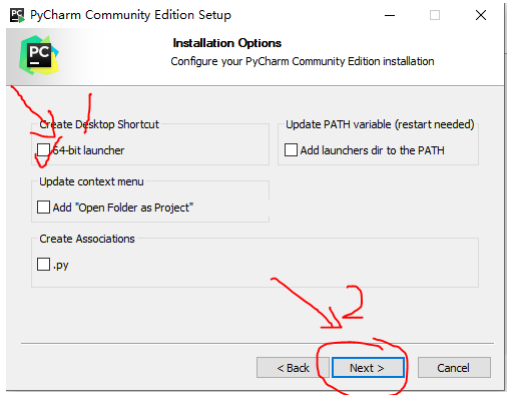Click the small PyCharm title bar icon

pos(17,15)
